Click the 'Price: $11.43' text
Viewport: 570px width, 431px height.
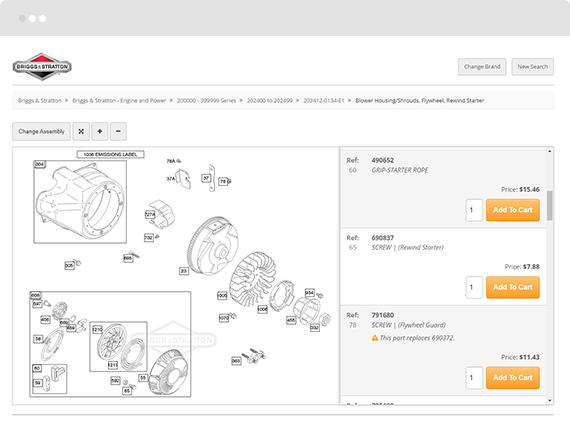[x=520, y=357]
